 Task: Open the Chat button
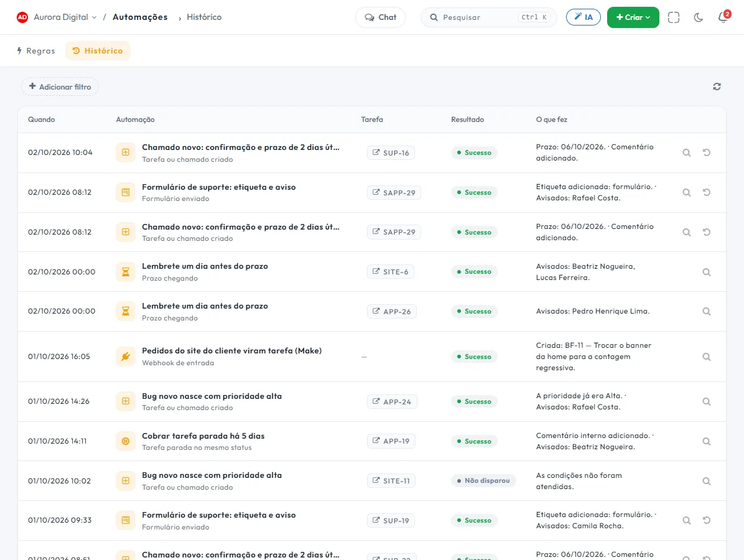click(x=381, y=17)
